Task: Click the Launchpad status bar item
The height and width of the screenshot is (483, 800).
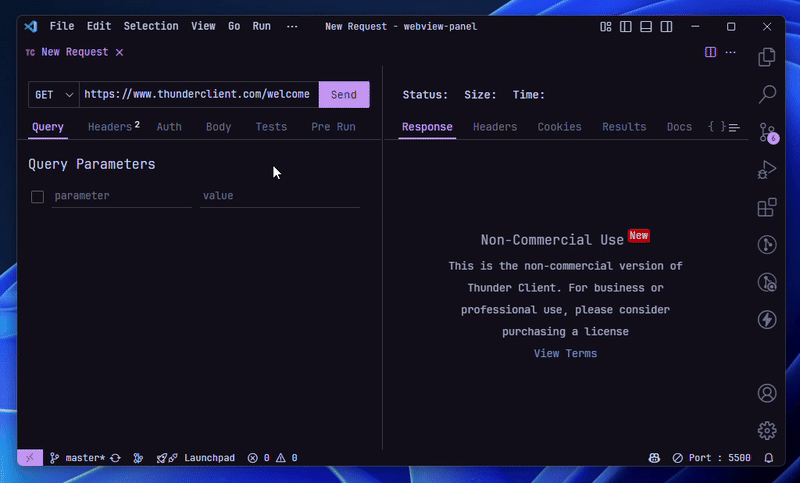Action: tap(209, 457)
